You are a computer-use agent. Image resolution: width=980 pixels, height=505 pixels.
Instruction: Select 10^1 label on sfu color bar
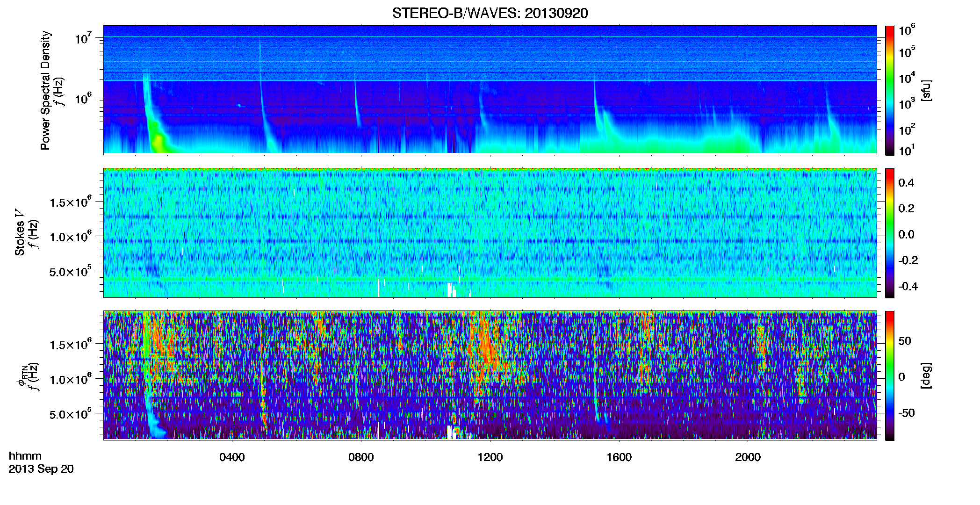click(x=907, y=150)
